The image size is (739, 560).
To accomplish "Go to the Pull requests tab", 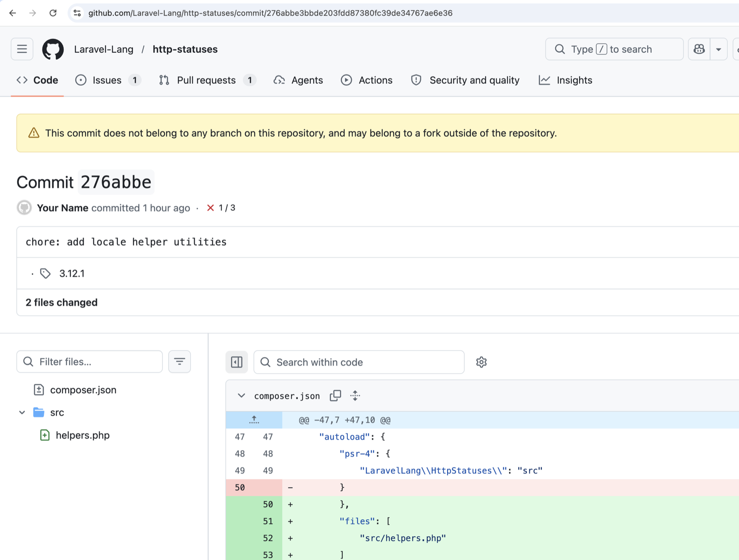I will coord(207,80).
